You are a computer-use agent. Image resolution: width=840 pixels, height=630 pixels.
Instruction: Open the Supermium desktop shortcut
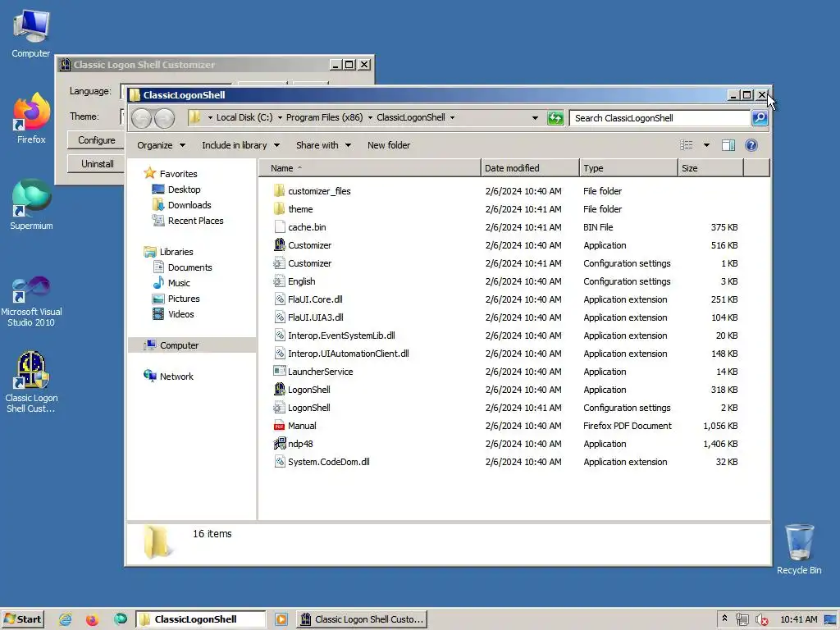(31, 204)
